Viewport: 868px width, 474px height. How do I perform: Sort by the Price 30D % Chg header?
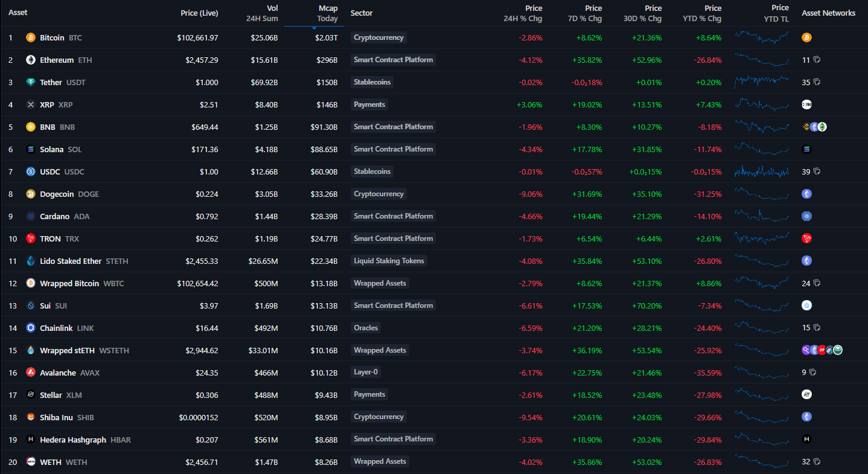click(642, 13)
